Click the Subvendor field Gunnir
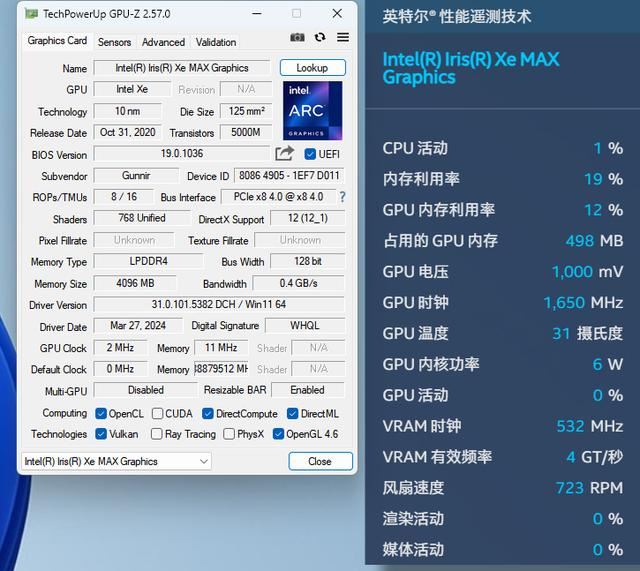The width and height of the screenshot is (640, 571). [x=136, y=176]
